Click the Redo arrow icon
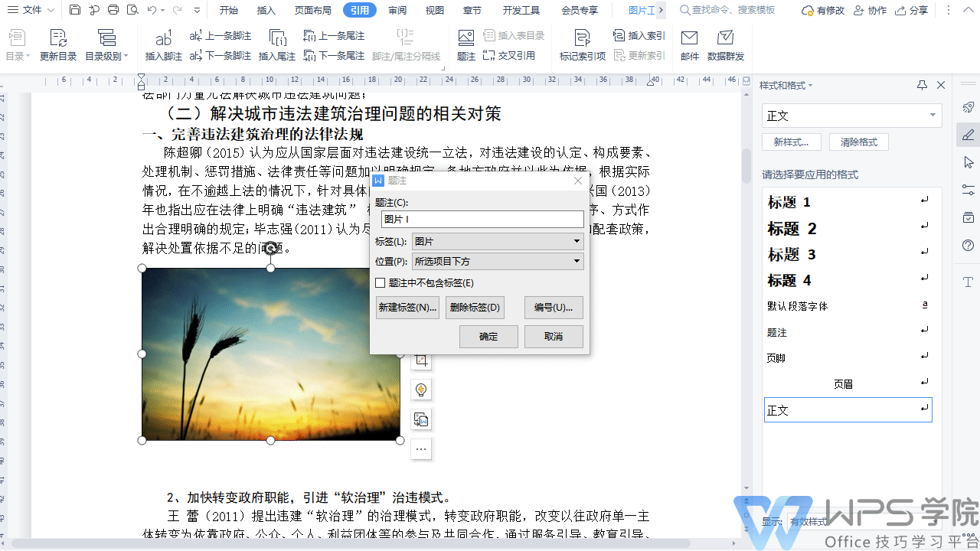Image resolution: width=980 pixels, height=551 pixels. [x=178, y=10]
